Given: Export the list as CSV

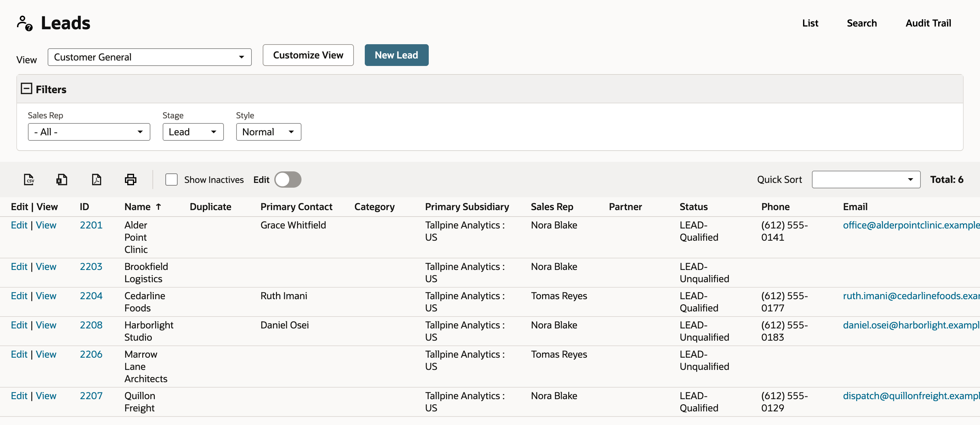Looking at the screenshot, I should (x=29, y=180).
